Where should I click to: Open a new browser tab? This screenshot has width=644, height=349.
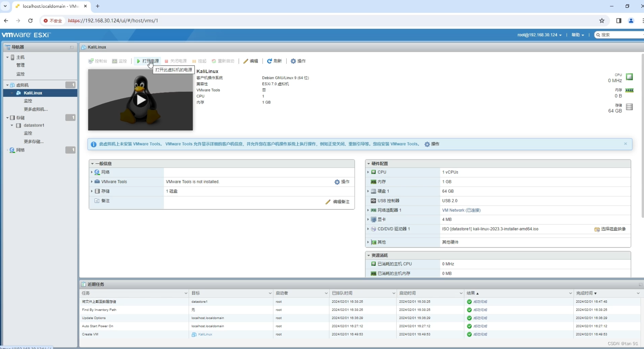(98, 6)
